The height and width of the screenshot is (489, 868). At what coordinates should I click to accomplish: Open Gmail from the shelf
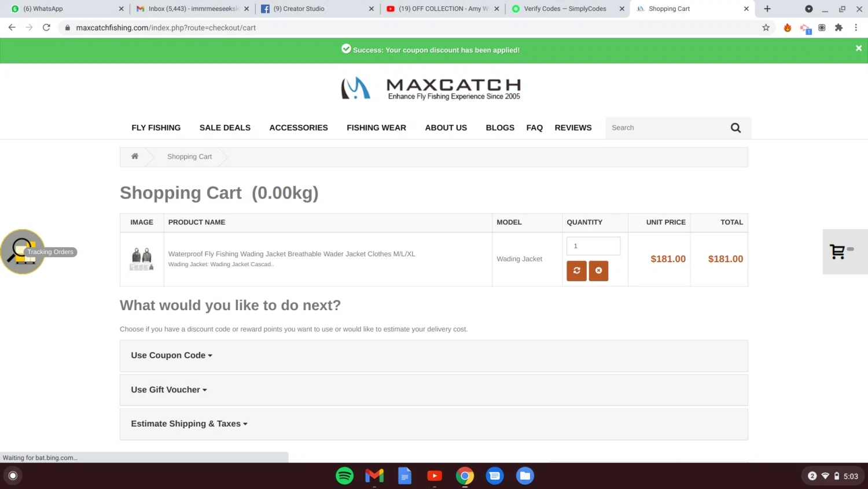pos(374,476)
